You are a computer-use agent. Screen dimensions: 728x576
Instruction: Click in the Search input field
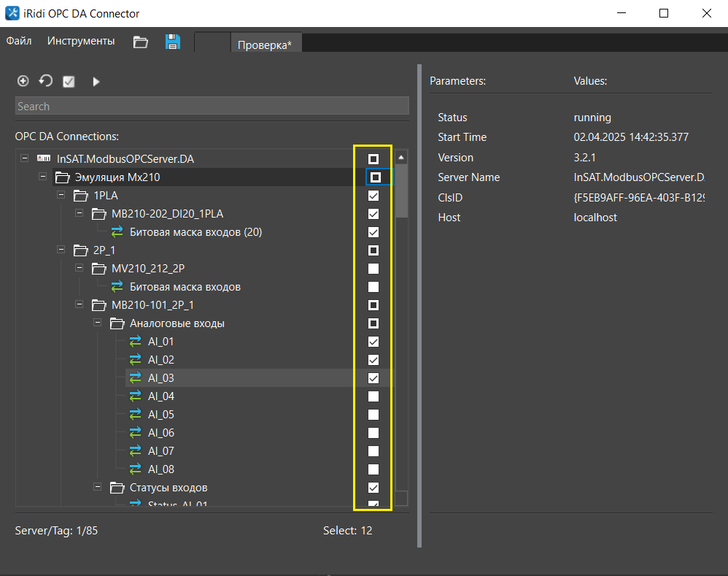[212, 107]
